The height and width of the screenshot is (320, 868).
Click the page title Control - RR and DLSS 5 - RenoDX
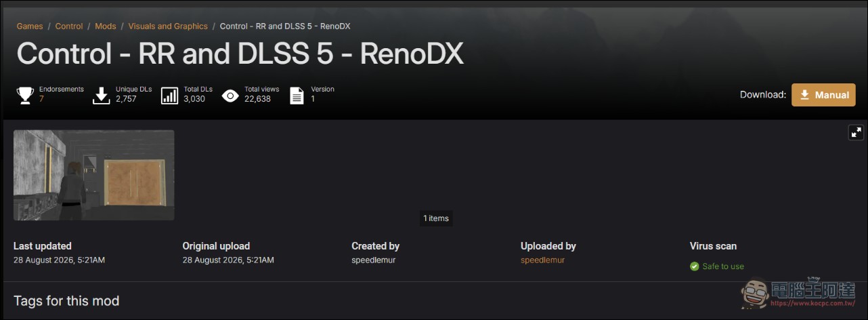(x=240, y=54)
